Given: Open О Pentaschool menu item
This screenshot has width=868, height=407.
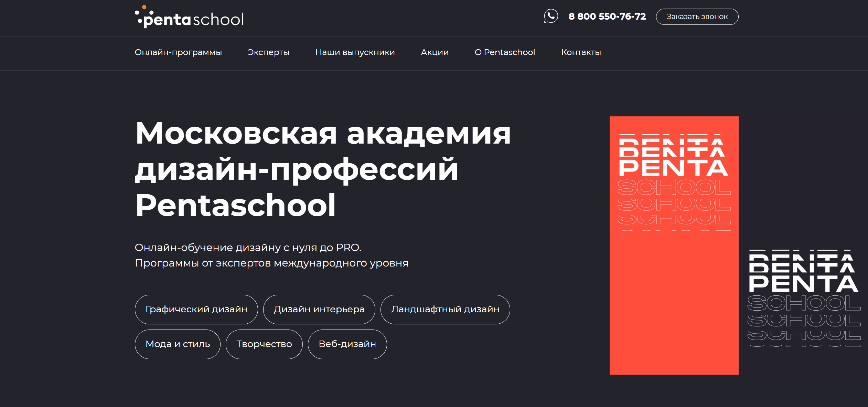Looking at the screenshot, I should coord(505,52).
